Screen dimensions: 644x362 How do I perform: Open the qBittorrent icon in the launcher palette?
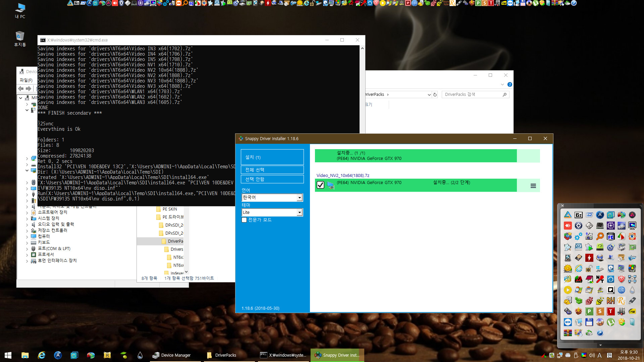point(622,290)
